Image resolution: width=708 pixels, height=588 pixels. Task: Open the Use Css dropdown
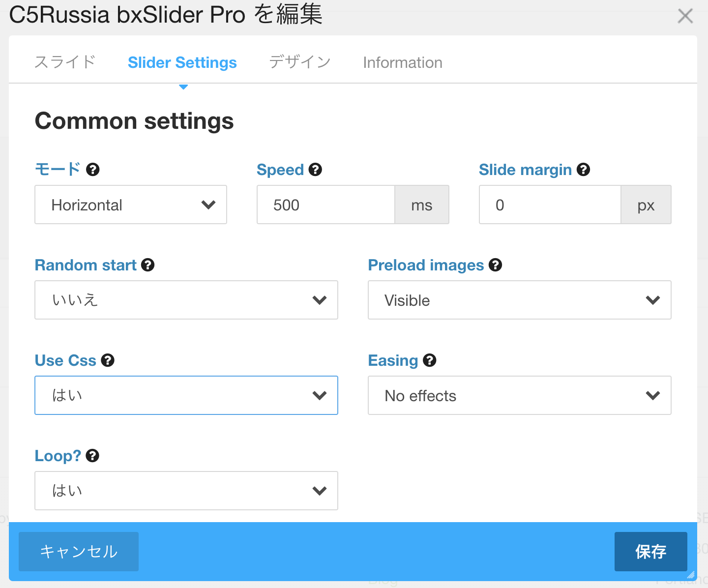186,395
